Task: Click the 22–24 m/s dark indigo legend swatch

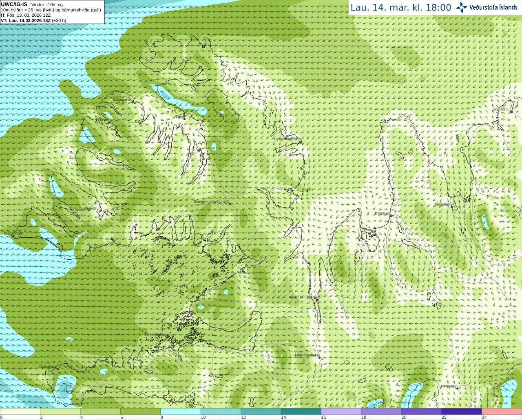Action: pos(462,411)
